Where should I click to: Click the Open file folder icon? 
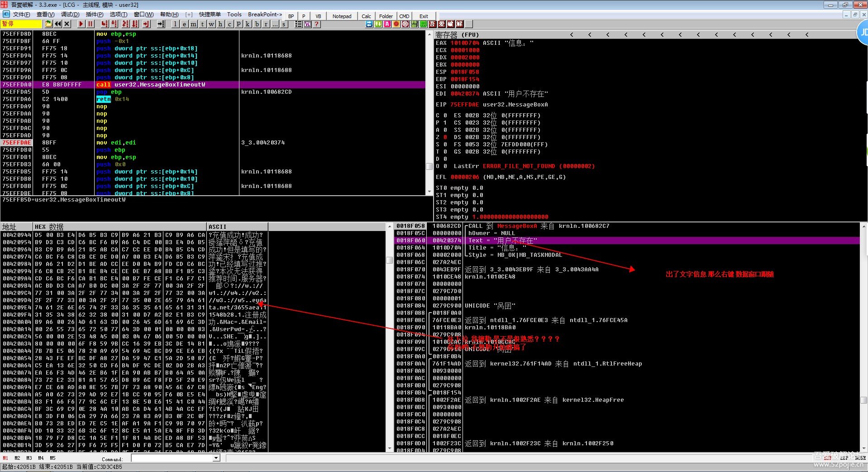49,24
